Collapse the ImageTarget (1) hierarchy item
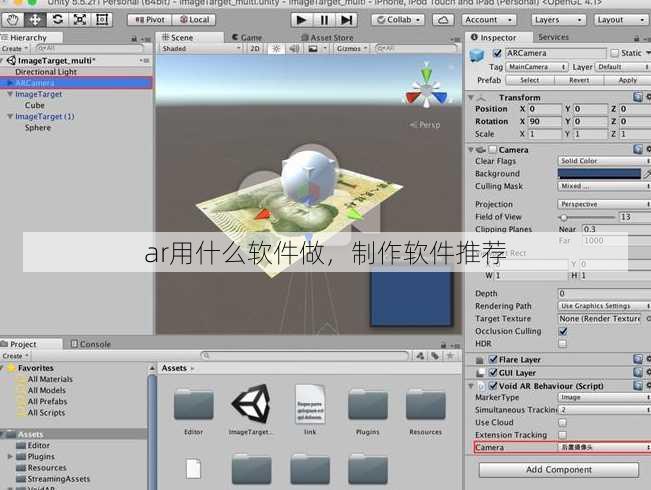The height and width of the screenshot is (490, 651). (10, 116)
